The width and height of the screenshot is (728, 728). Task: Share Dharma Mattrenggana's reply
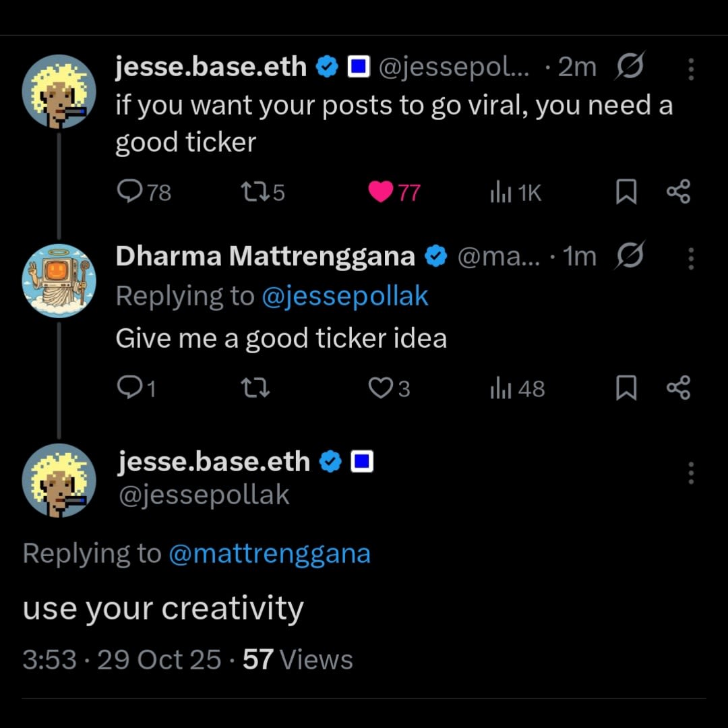click(x=677, y=388)
